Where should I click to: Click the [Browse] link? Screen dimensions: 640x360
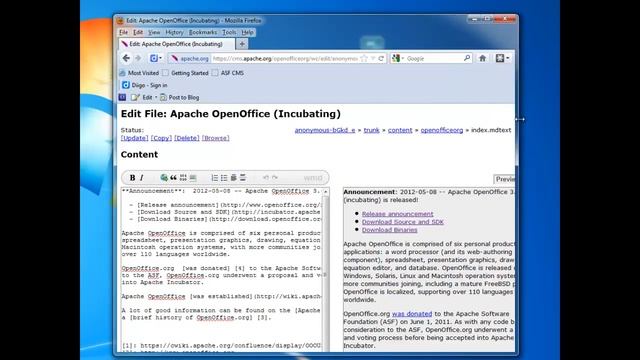tap(216, 138)
